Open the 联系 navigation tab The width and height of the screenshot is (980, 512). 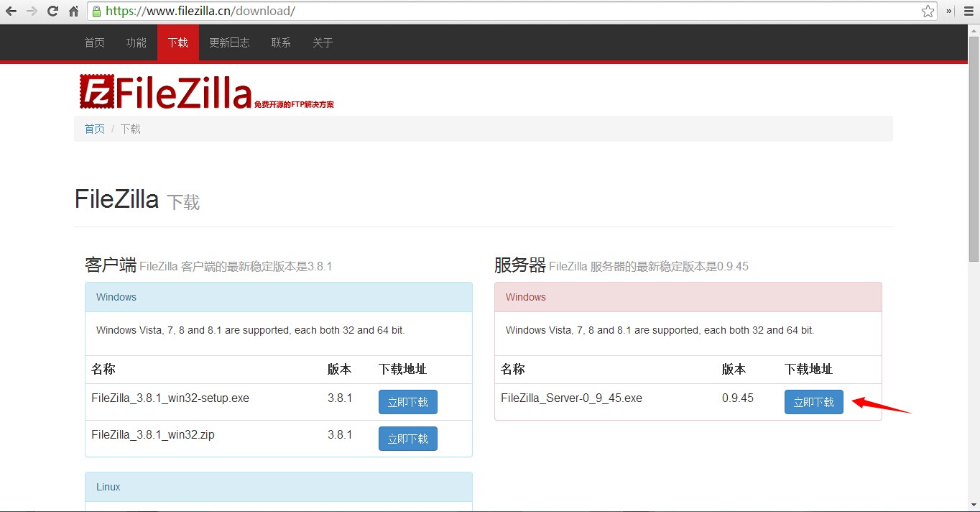point(282,42)
